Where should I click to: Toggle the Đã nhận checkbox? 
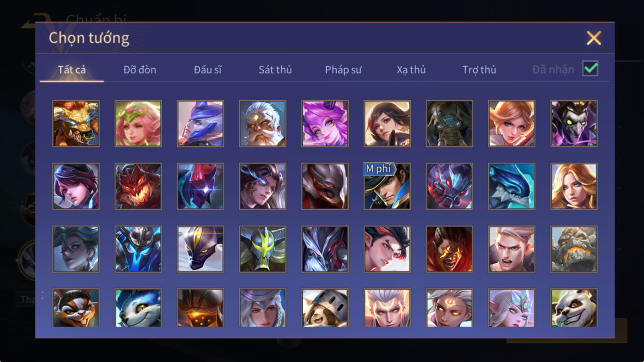click(590, 69)
